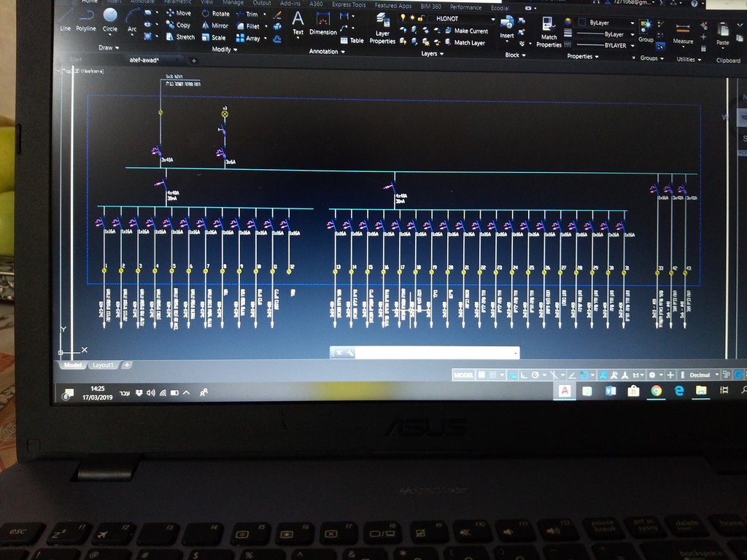Add new drawing tab with plus button
This screenshot has width=747, height=560.
(193, 61)
